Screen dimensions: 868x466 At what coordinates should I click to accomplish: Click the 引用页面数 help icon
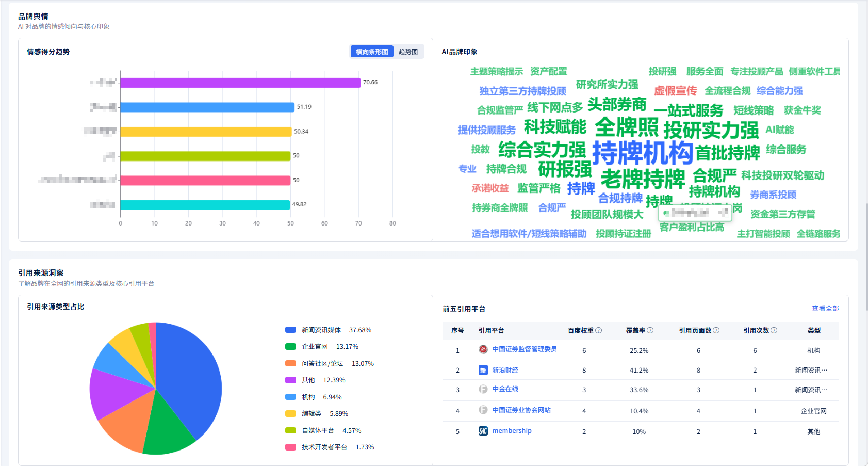(x=716, y=330)
